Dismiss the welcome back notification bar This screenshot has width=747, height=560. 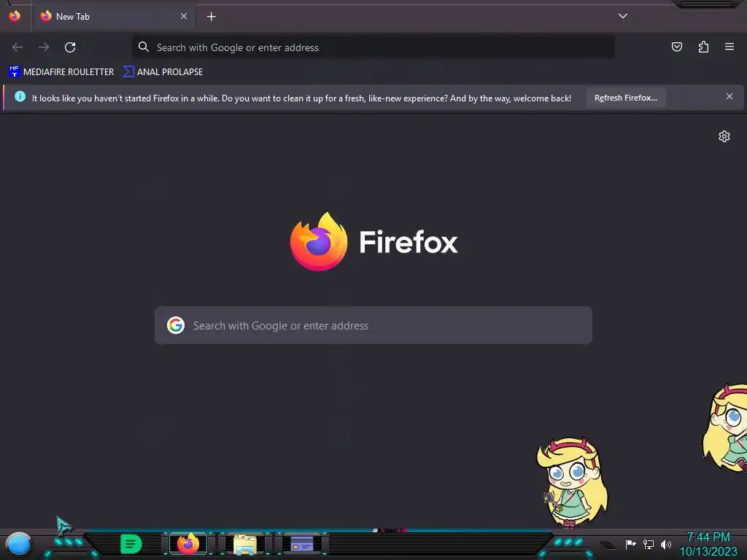(x=729, y=97)
